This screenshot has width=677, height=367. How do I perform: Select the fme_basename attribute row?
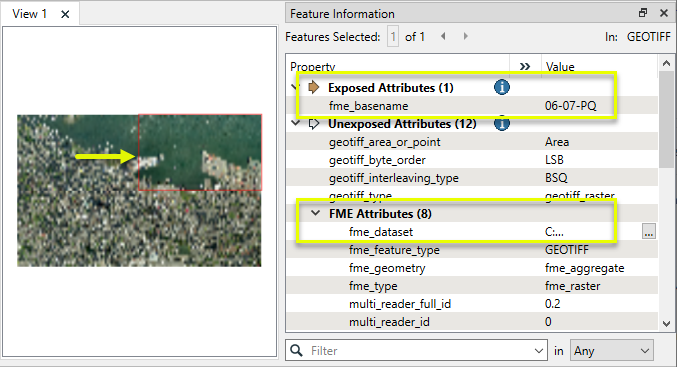click(471, 106)
